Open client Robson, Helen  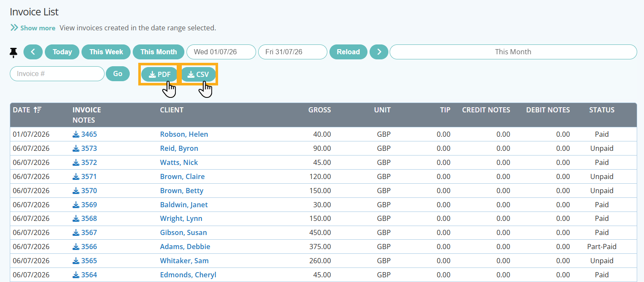coord(184,134)
